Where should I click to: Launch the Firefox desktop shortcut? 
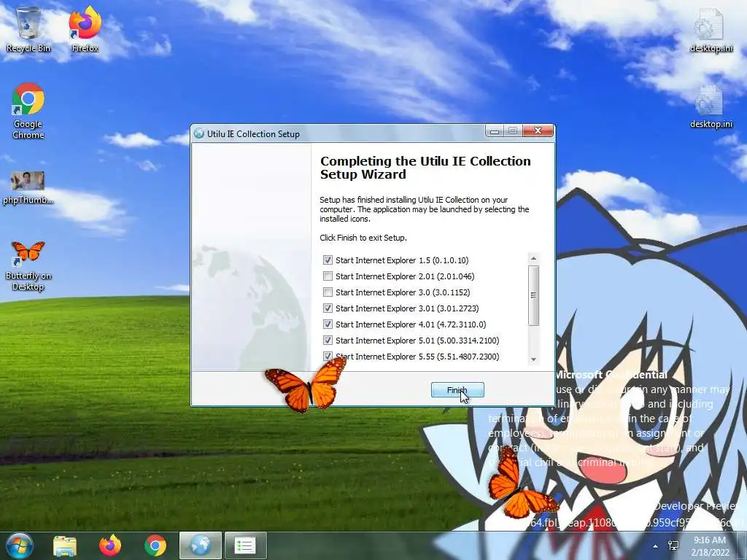85,29
